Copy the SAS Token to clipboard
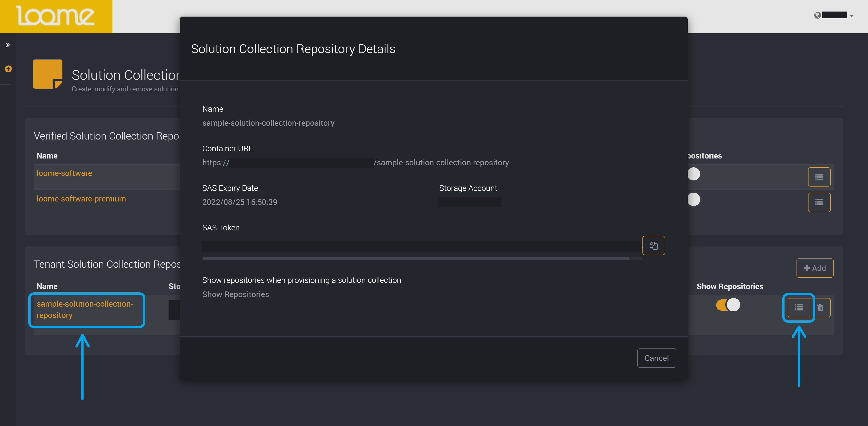This screenshot has width=868, height=426. pos(653,246)
